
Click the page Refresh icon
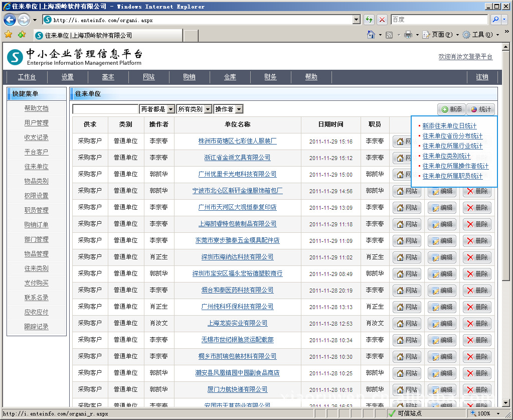point(369,20)
